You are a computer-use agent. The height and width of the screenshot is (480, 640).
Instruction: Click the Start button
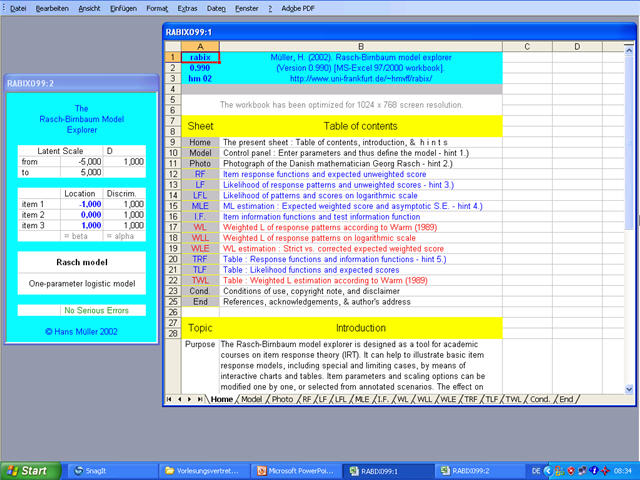coord(27,470)
